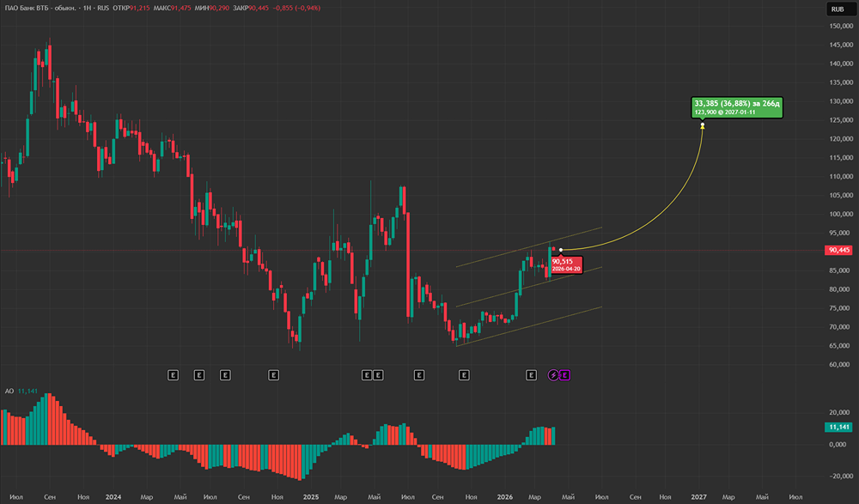Viewport: 859px width, 504px height.
Task: Click the forecast curve white start point
Action: (x=560, y=250)
